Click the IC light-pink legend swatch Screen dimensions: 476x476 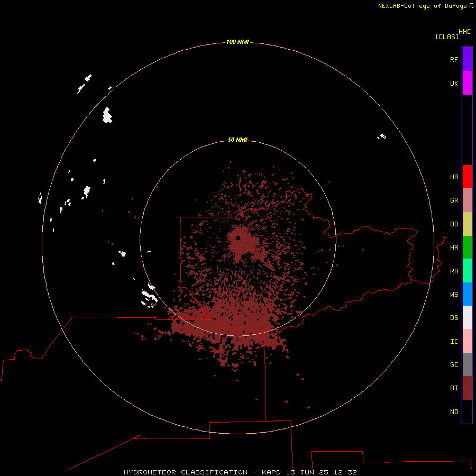[467, 341]
